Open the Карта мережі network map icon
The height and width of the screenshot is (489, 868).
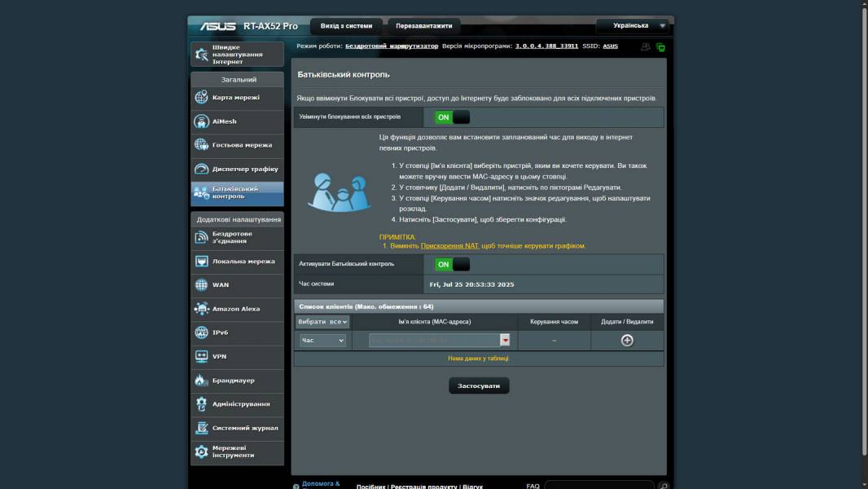(201, 98)
